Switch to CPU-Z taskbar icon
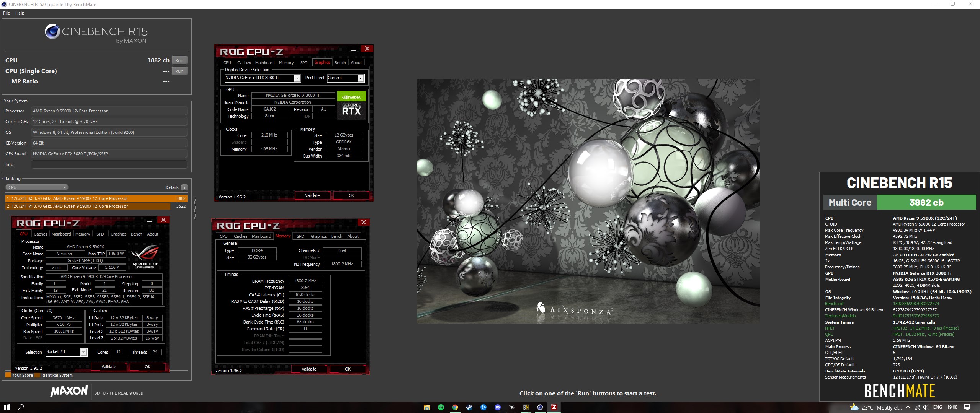This screenshot has height=413, width=980. pyautogui.click(x=554, y=407)
